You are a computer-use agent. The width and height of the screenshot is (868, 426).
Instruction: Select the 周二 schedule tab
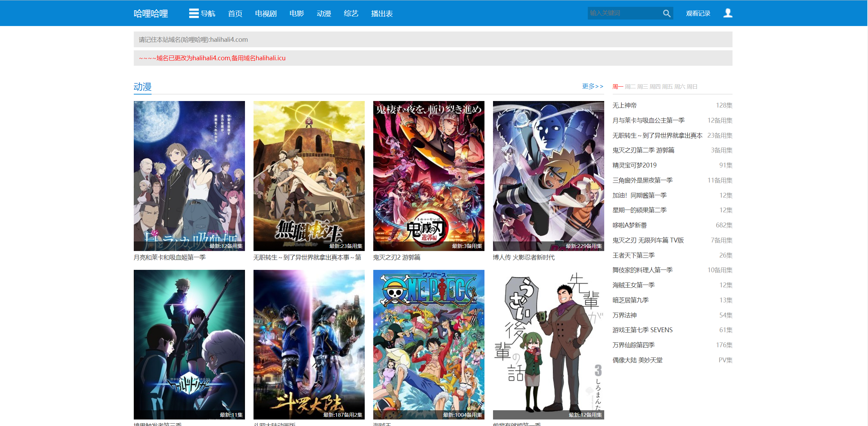point(630,87)
